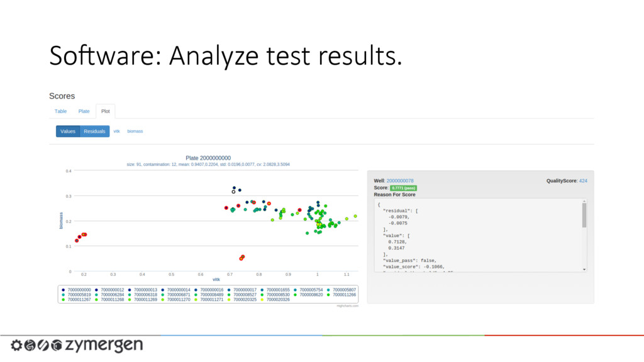The height and width of the screenshot is (362, 644).
Task: Click the biomass axis link
Action: pyautogui.click(x=135, y=131)
